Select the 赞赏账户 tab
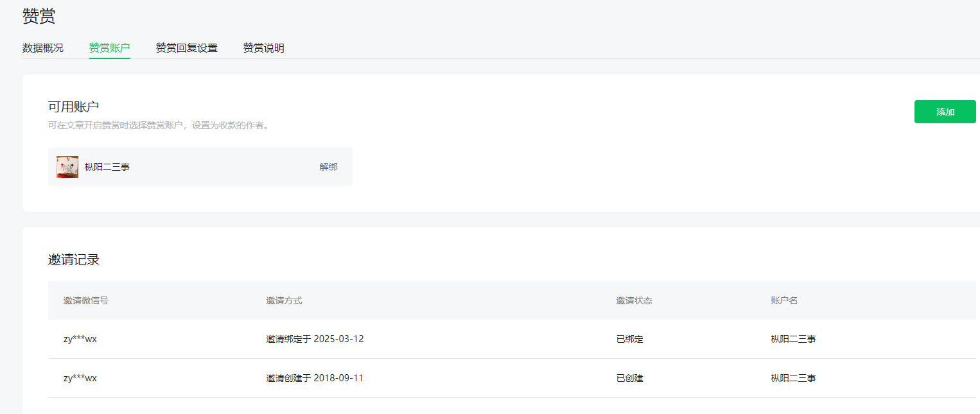Screen dimensions: 980x414 110,48
